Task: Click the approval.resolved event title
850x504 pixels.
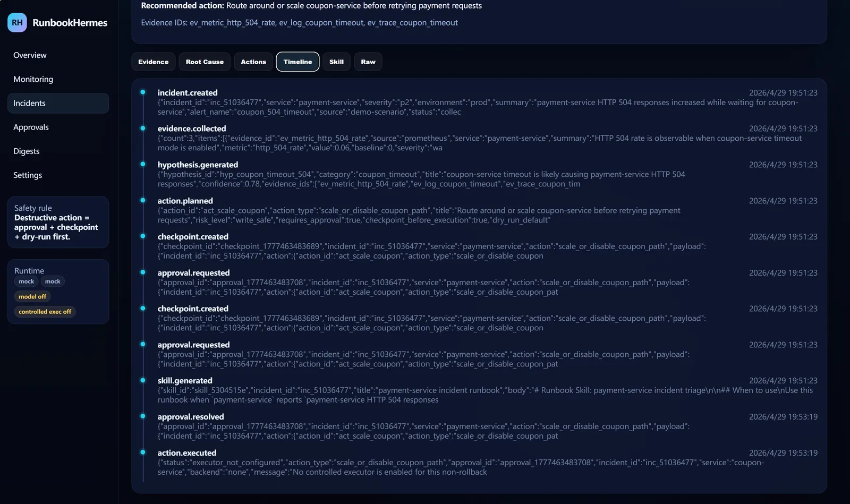Action: coord(191,417)
